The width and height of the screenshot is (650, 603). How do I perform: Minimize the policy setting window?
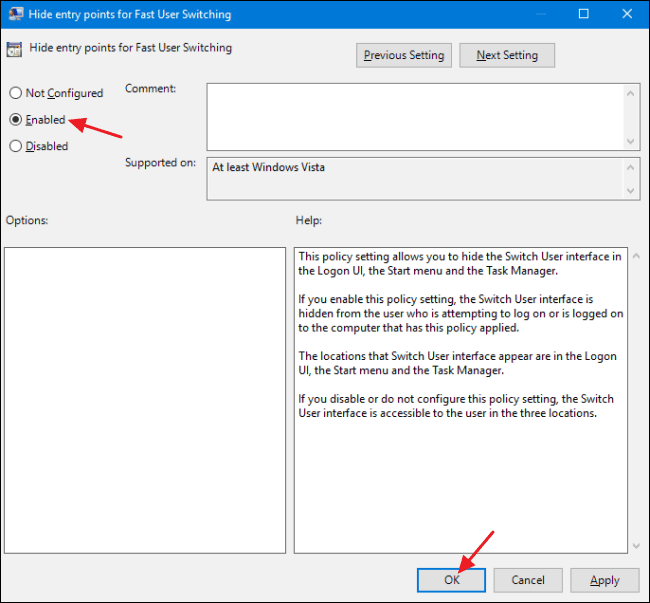(541, 14)
